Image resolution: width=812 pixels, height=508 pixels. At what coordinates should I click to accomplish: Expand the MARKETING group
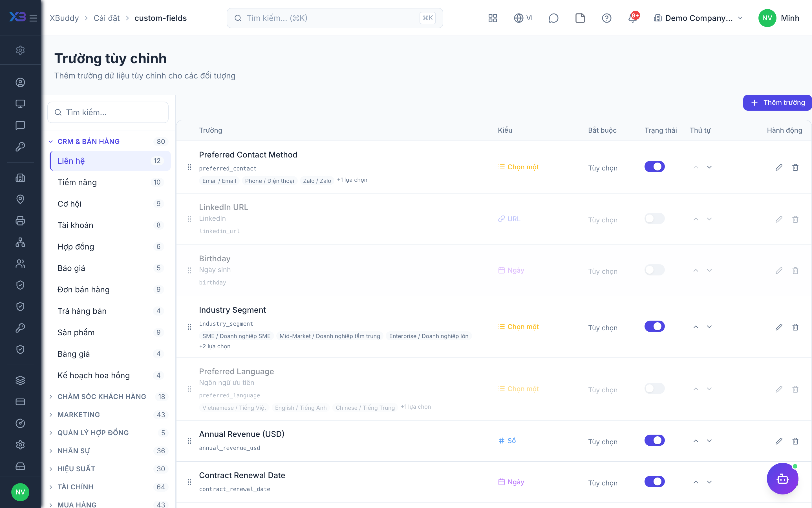click(108, 415)
